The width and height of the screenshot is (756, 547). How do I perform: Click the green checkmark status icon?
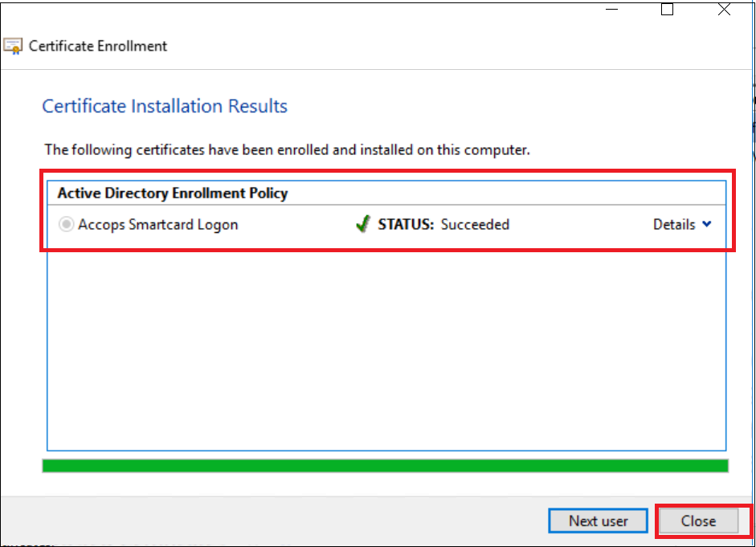(363, 223)
